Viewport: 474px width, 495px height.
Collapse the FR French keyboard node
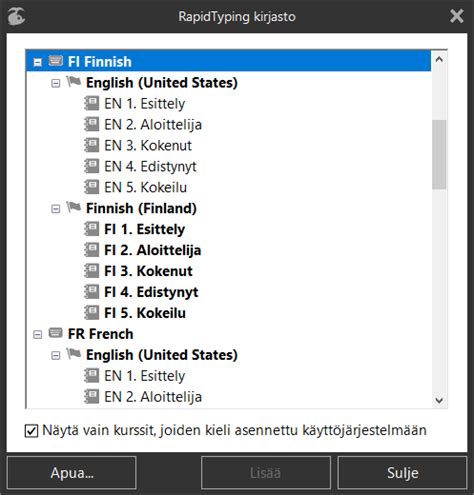coord(38,334)
